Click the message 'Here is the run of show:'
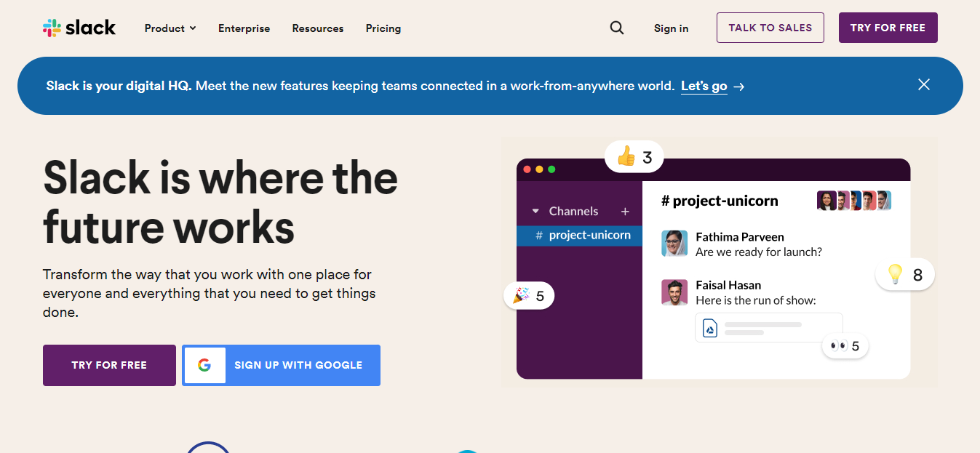The height and width of the screenshot is (453, 980). coord(756,300)
